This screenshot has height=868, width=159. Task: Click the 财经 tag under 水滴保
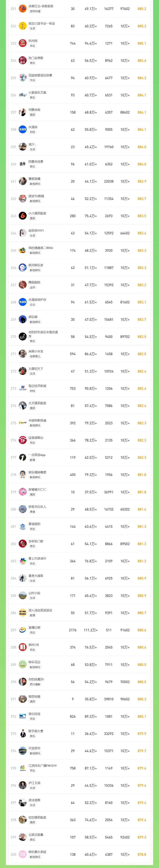[x=32, y=132]
